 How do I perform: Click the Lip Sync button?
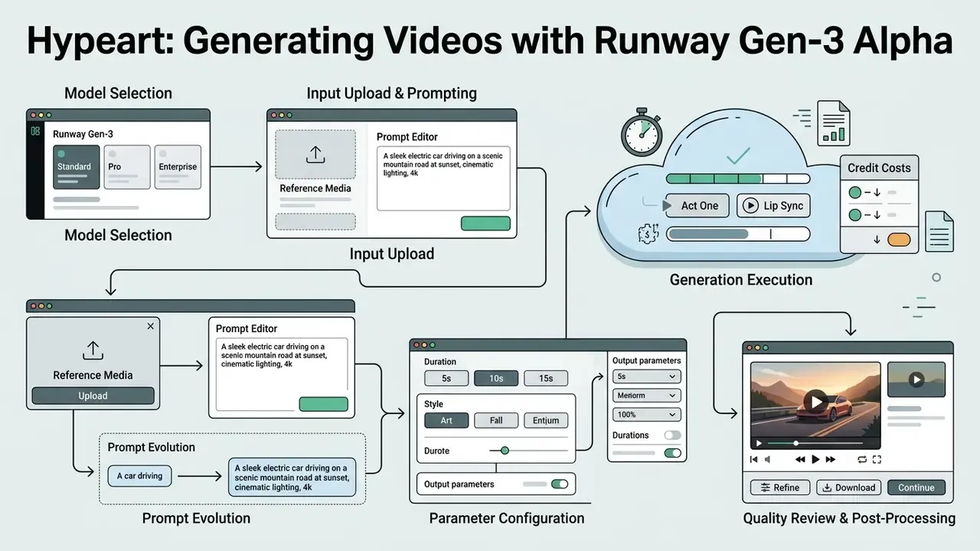point(773,206)
